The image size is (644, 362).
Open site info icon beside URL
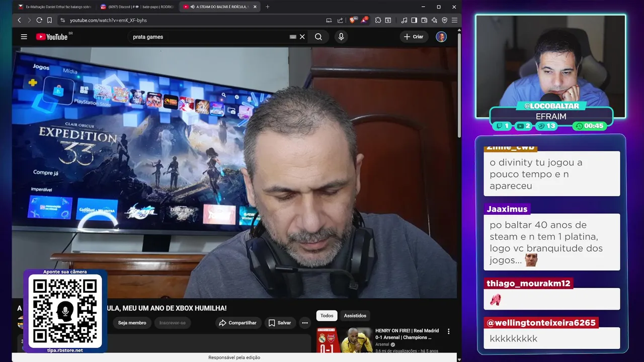click(x=62, y=20)
